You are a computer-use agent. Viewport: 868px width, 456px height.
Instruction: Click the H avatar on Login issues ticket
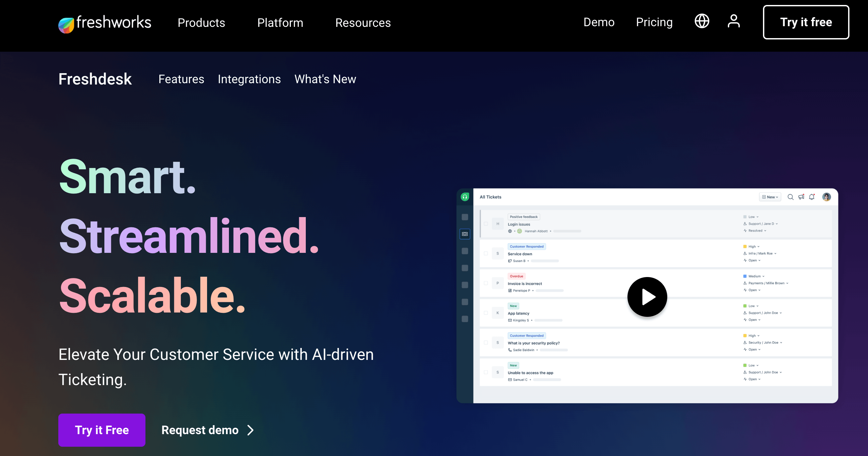[498, 224]
